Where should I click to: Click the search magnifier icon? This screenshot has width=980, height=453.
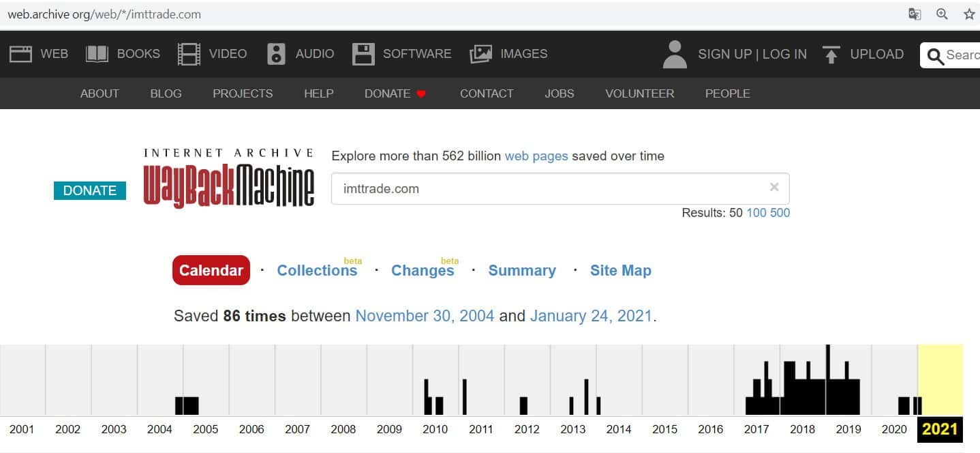(x=936, y=55)
